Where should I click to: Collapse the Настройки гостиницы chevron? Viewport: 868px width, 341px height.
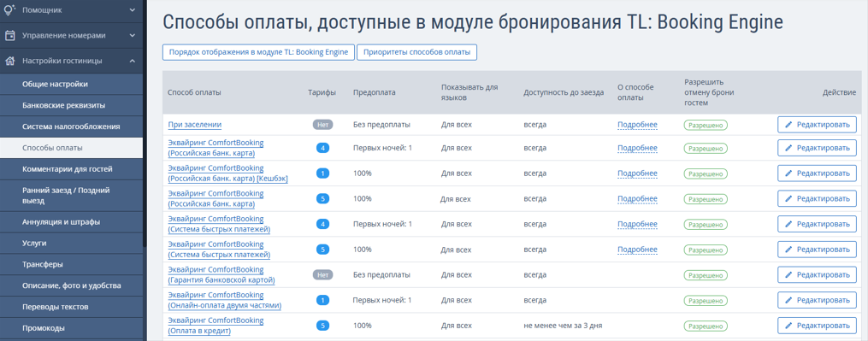(132, 61)
